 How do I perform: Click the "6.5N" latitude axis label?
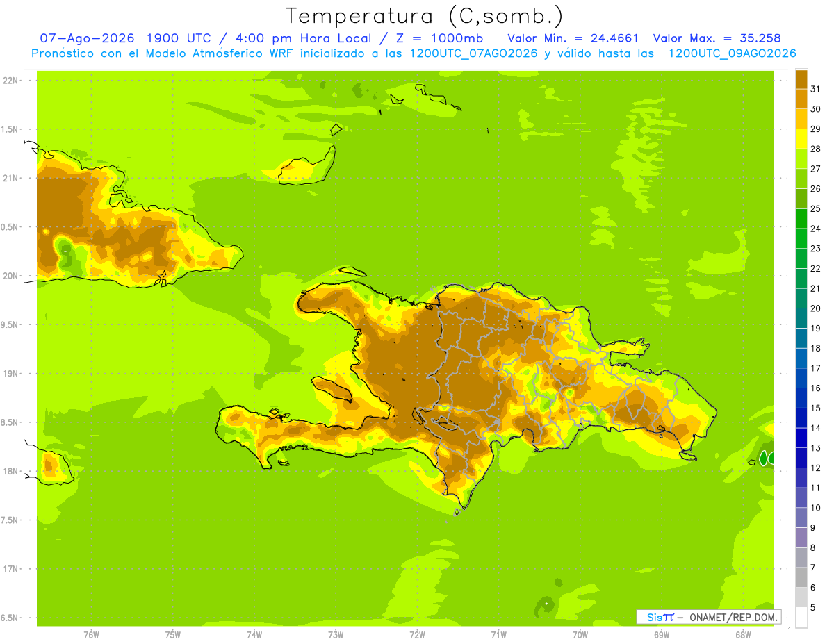pos(10,618)
